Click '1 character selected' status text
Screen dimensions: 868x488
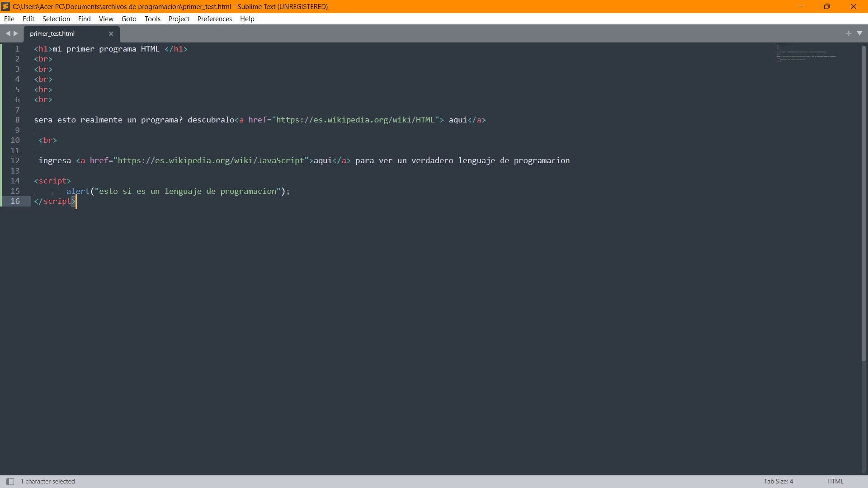[x=47, y=482]
